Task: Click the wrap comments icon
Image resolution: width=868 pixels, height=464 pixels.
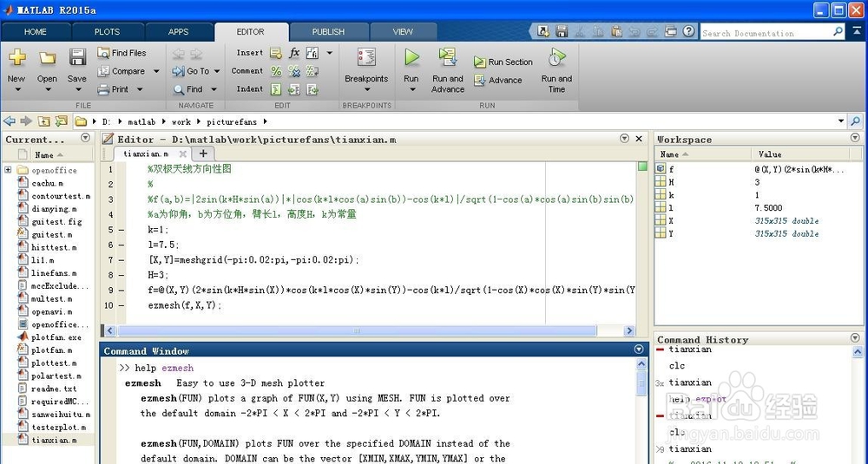Action: point(312,71)
